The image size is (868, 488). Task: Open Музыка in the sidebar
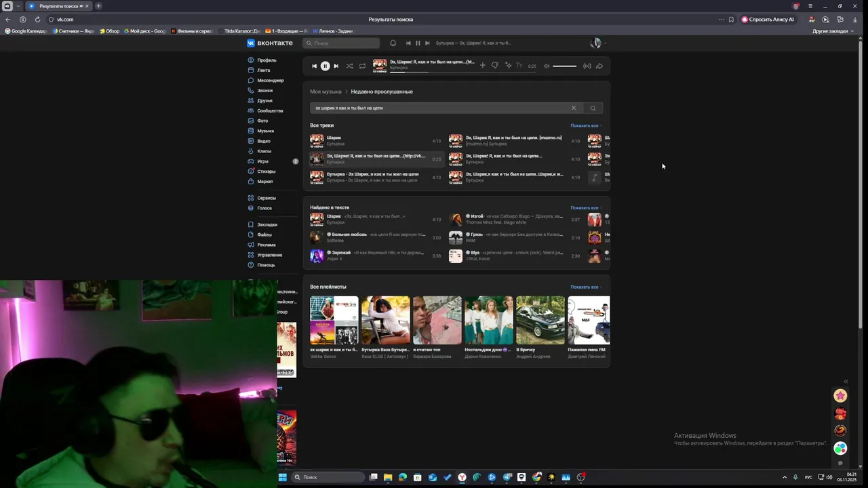[265, 131]
